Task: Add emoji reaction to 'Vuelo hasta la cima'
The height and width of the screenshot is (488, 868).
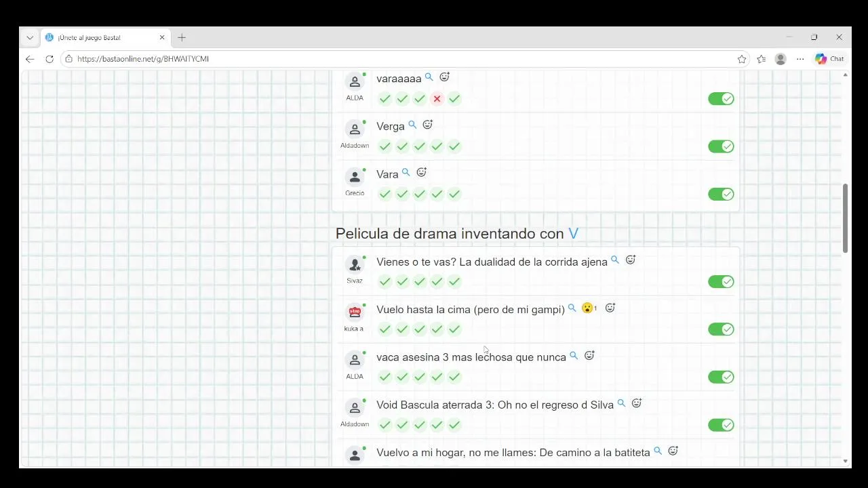Action: [x=610, y=308]
